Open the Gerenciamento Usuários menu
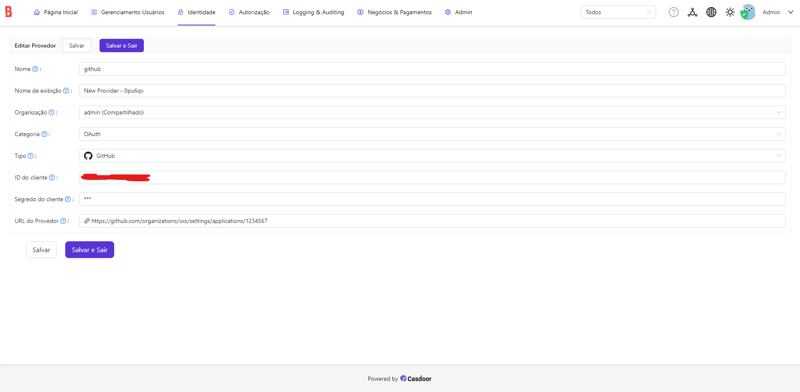800x392 pixels. (x=128, y=12)
